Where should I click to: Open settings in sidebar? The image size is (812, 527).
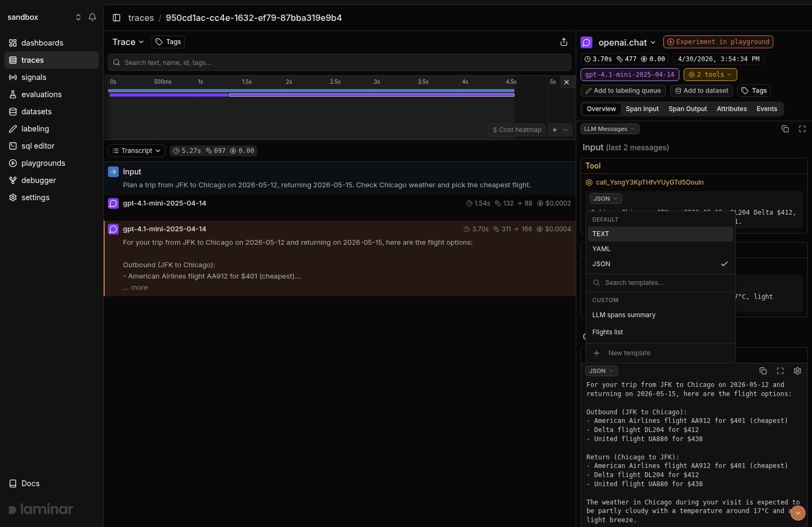(x=52, y=197)
